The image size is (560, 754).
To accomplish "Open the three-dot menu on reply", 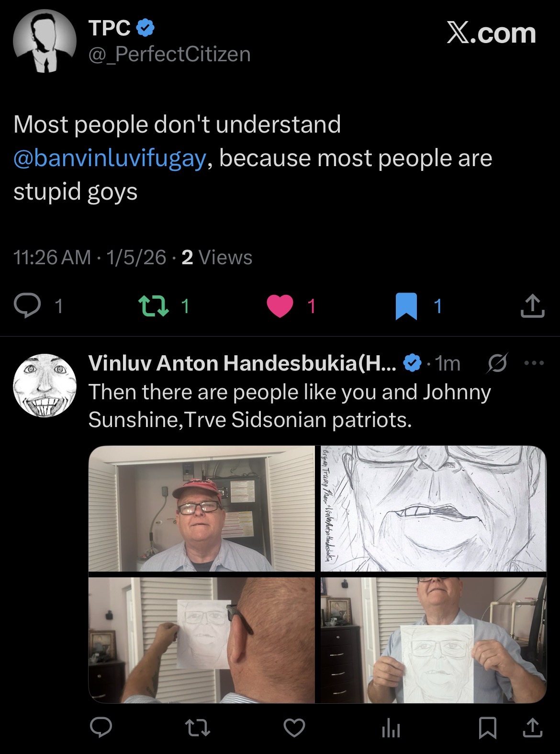I will [x=534, y=363].
